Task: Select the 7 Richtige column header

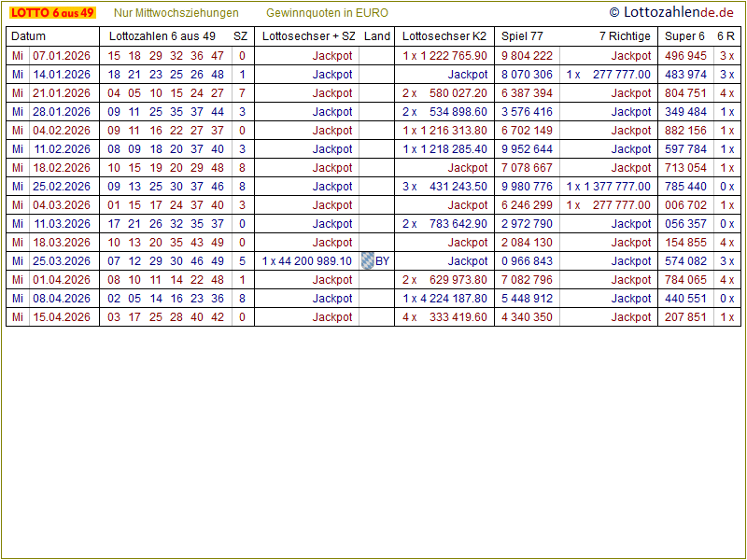Action: point(625,36)
